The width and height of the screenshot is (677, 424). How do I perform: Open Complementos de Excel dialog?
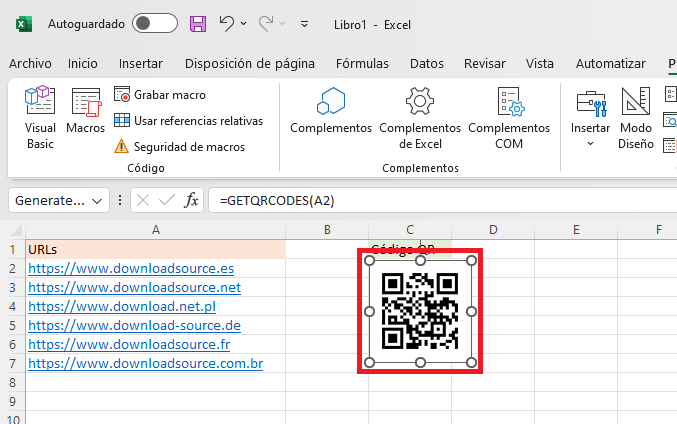point(420,117)
